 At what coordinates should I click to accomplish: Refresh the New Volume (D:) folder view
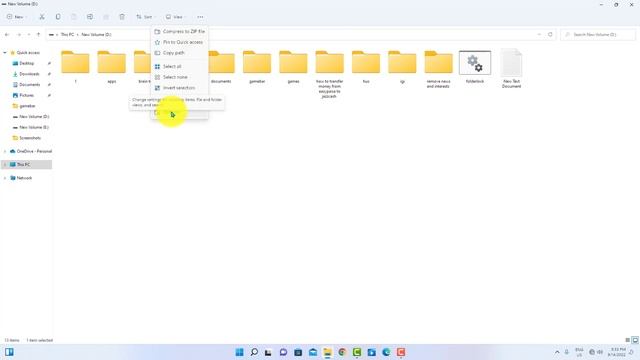point(550,35)
